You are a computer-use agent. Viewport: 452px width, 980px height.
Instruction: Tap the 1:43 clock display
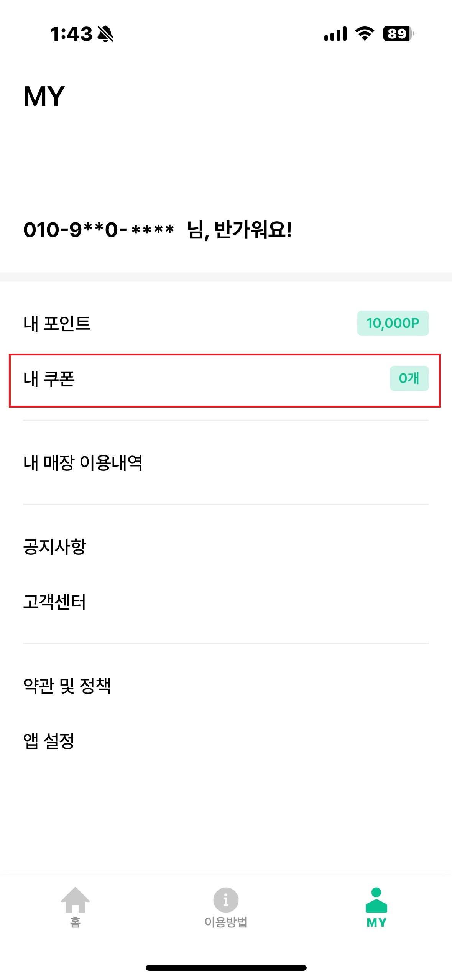pyautogui.click(x=71, y=34)
